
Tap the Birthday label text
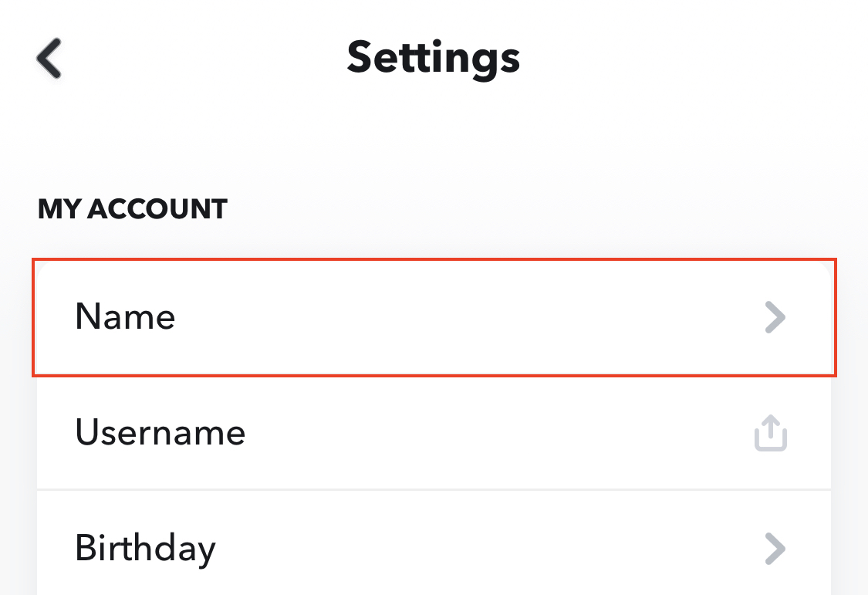click(146, 549)
